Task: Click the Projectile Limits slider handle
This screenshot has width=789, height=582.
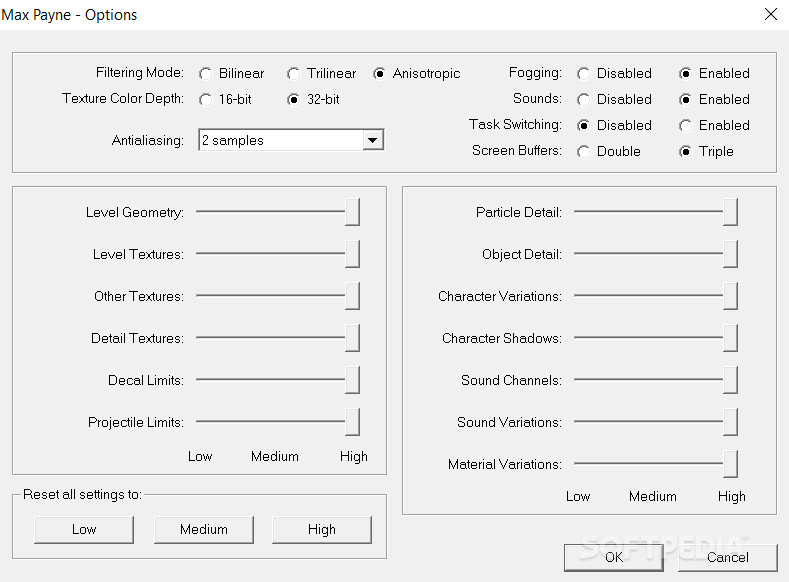Action: pos(352,422)
